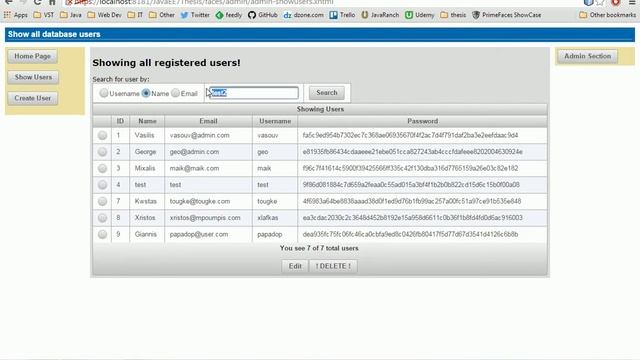Screen dimensions: 640x360
Task: Reload the page with browser refresh
Action: point(38,2)
